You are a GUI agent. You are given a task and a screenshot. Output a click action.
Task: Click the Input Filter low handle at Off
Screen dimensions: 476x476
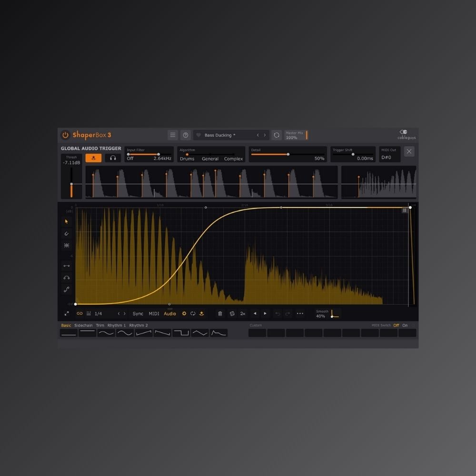[128, 154]
